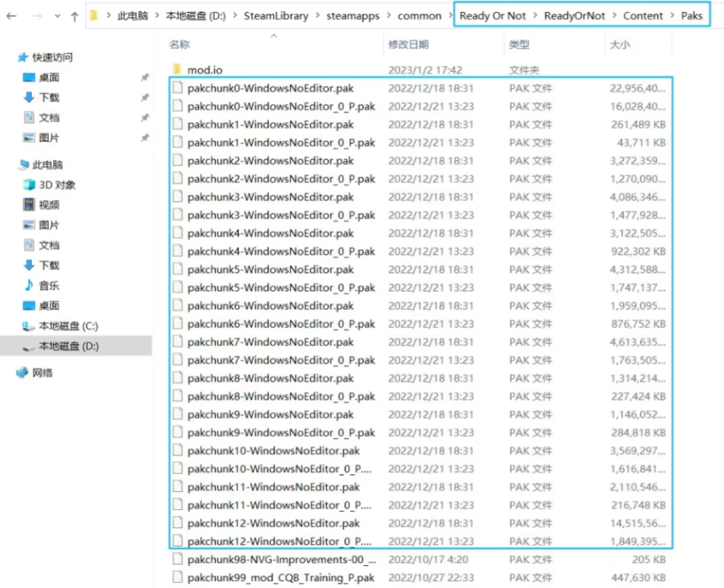Select pakchunk9-WindowsNoEditor.pak file icon
Image resolution: width=724 pixels, height=588 pixels.
pos(177,414)
